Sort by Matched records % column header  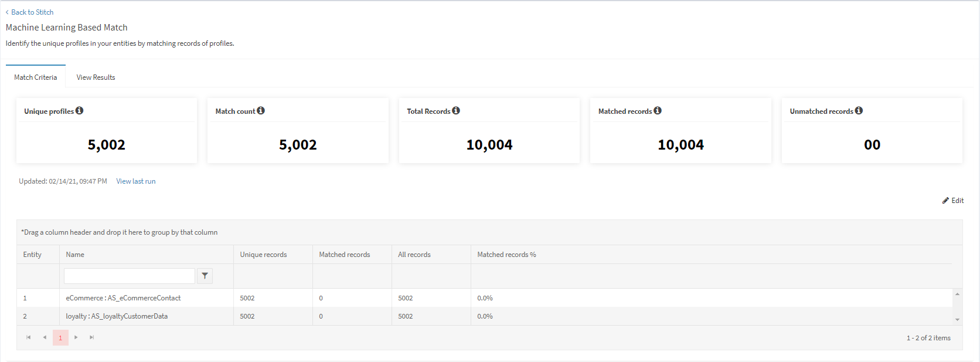506,255
